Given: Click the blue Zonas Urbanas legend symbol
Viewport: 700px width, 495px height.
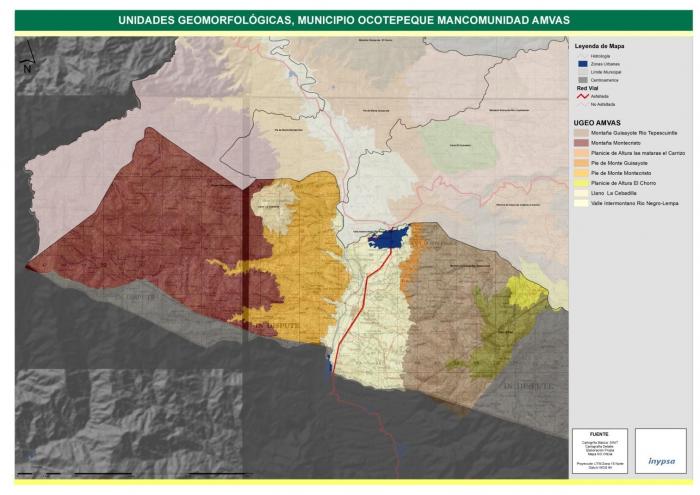Looking at the screenshot, I should pyautogui.click(x=581, y=64).
